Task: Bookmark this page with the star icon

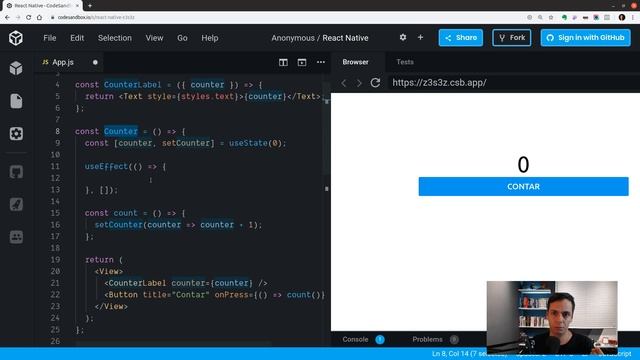Action: click(x=551, y=17)
